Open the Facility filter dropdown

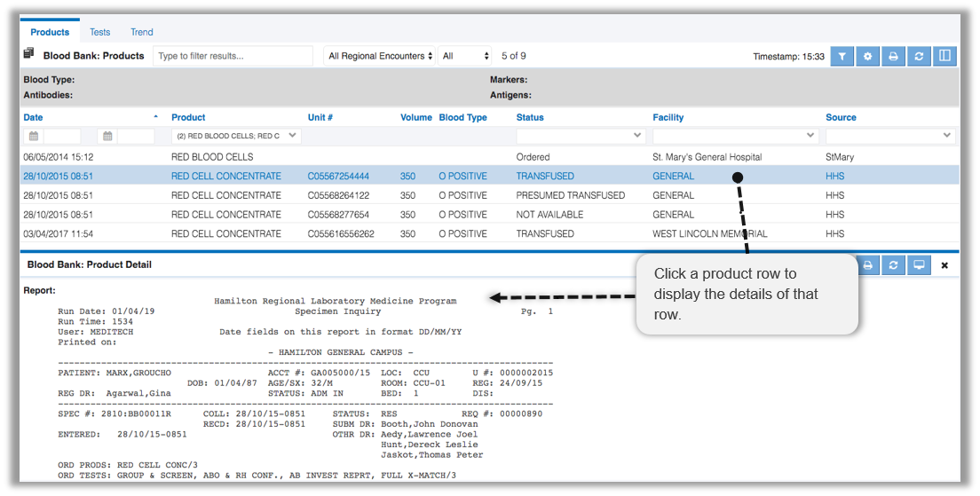(x=735, y=137)
